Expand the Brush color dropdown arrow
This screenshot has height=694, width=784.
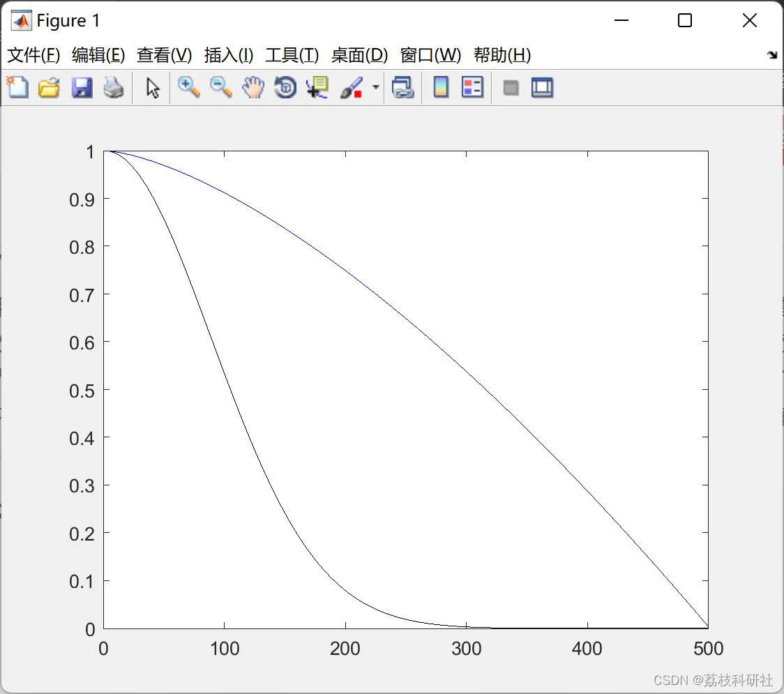[375, 87]
